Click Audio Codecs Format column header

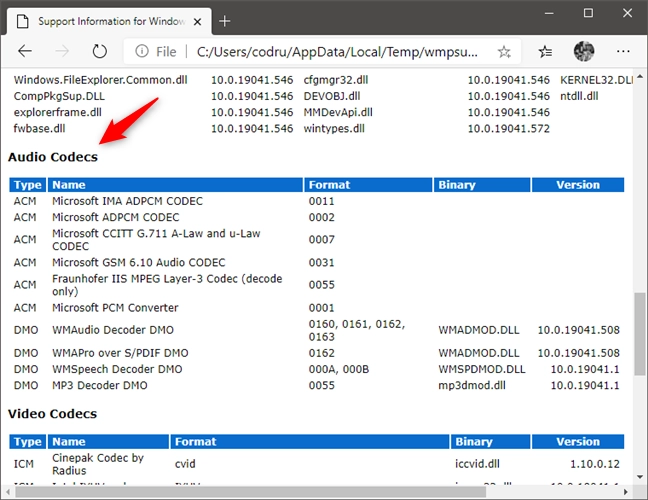368,185
